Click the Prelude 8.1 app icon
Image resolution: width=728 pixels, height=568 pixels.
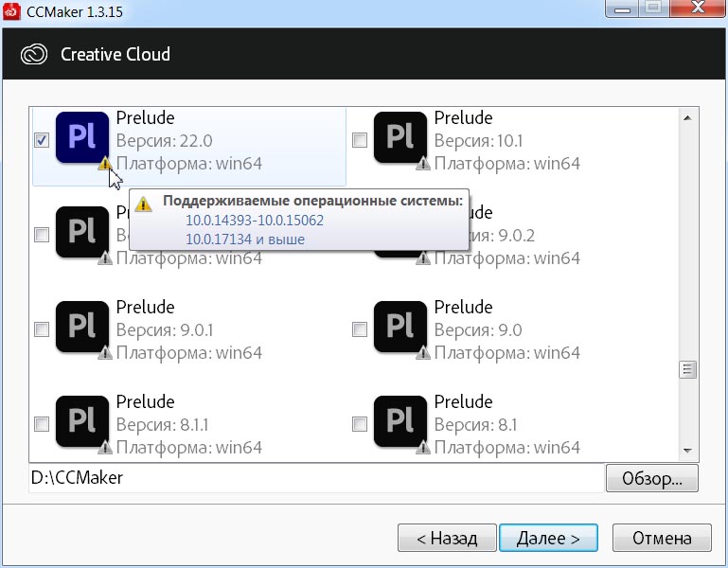pos(400,421)
